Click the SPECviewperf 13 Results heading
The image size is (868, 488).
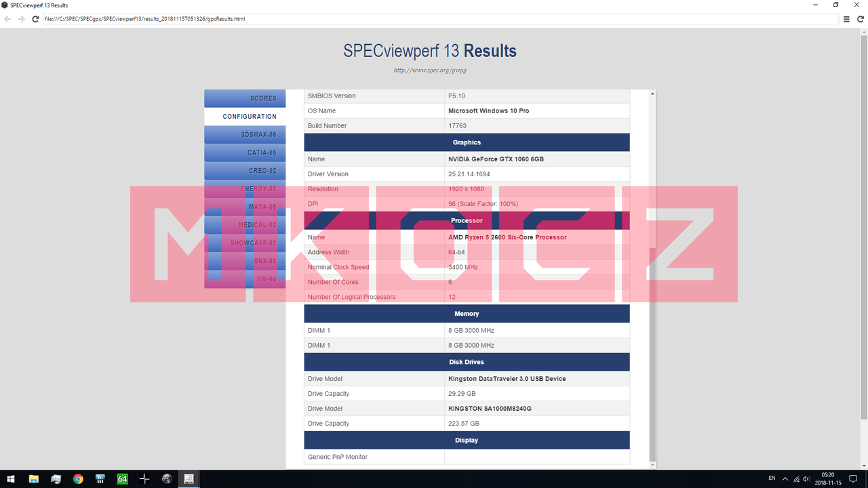[x=430, y=51]
